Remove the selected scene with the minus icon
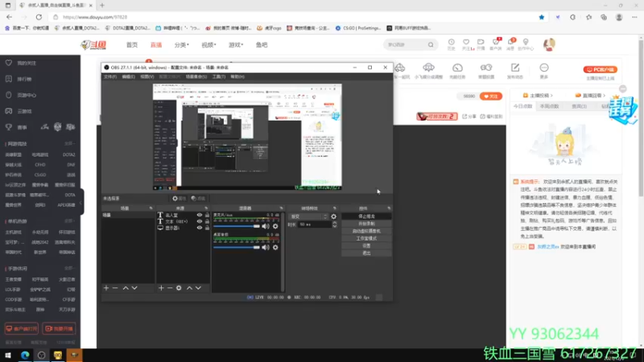Screen dimensions: 644x362 coord(115,288)
